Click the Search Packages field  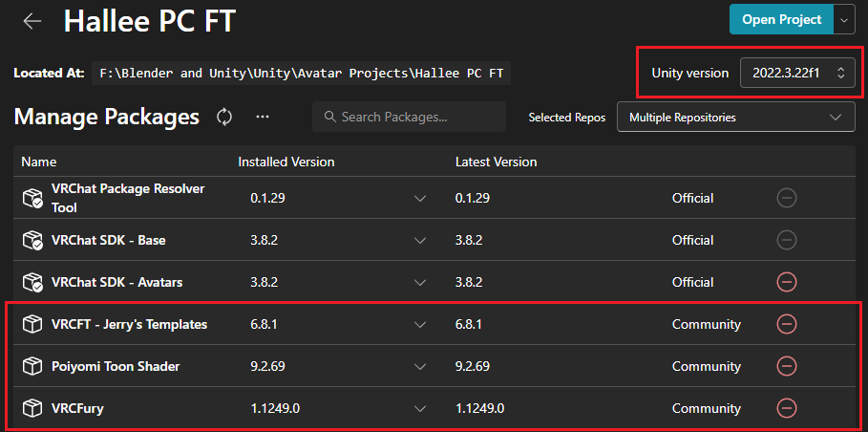click(409, 117)
